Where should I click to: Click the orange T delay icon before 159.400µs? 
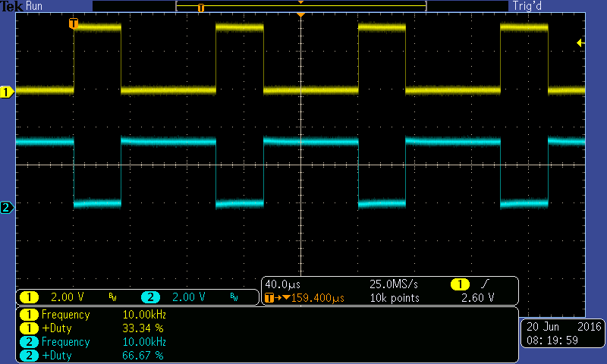pyautogui.click(x=269, y=298)
